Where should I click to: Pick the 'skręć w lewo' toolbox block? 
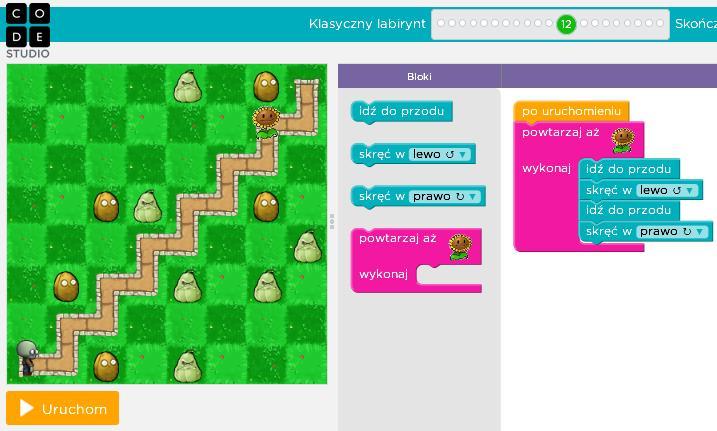click(x=413, y=154)
